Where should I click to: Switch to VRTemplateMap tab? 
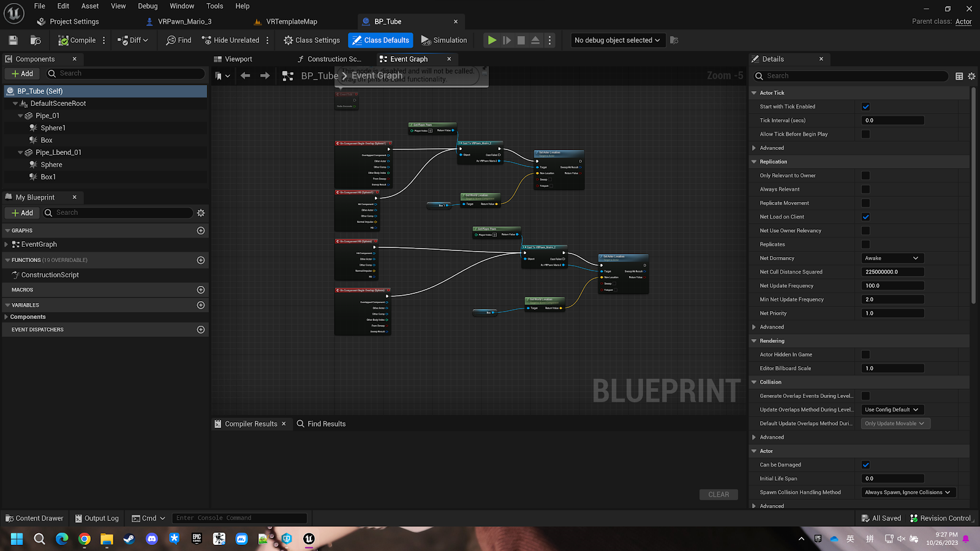(286, 21)
